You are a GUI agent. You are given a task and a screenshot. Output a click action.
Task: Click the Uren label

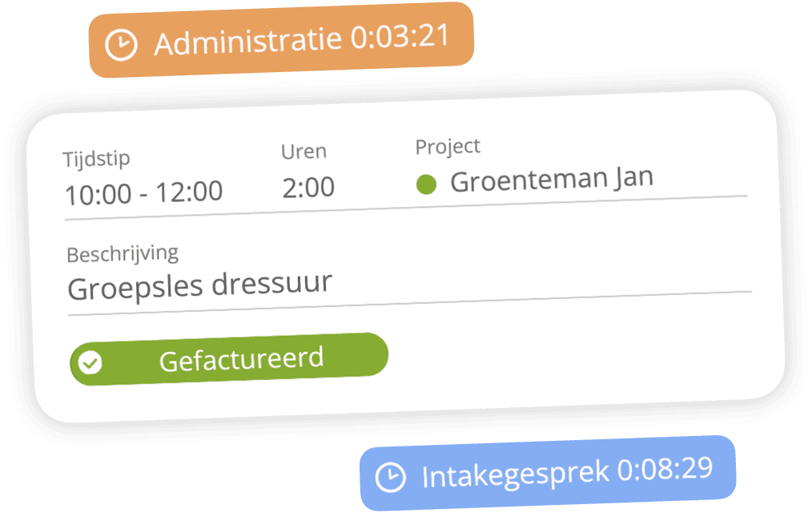(304, 151)
